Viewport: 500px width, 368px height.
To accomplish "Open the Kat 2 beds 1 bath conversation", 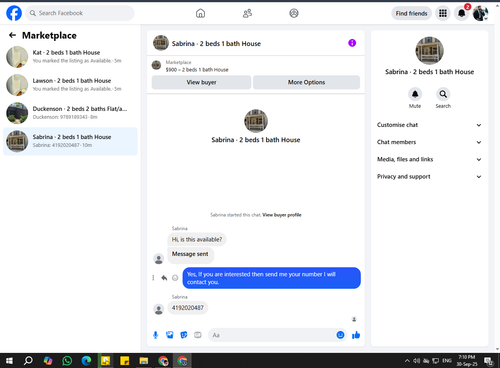I will tap(70, 57).
